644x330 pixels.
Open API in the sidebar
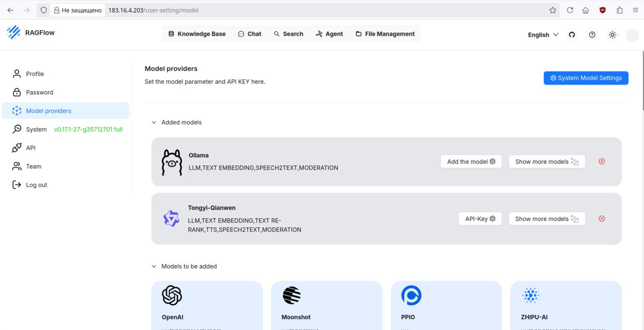coord(65,148)
